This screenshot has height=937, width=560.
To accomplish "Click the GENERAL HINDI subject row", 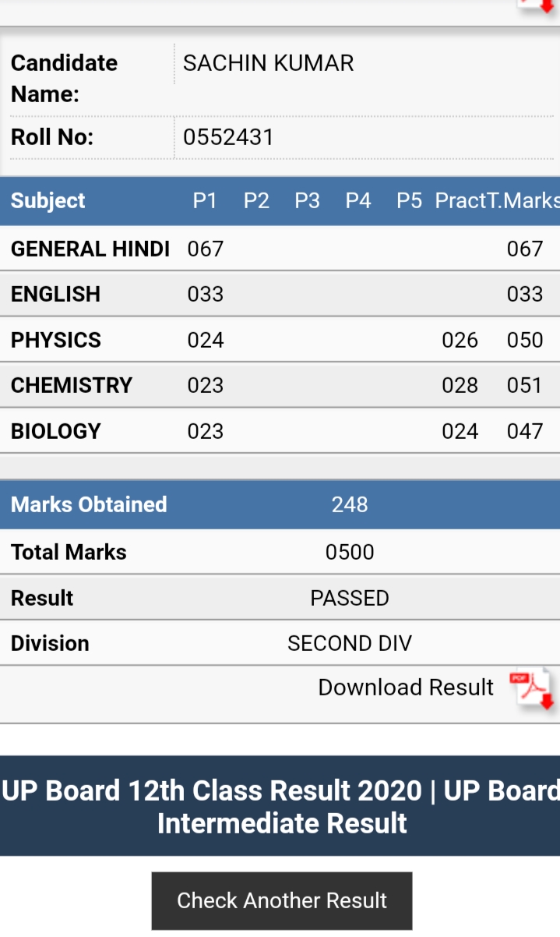I will [x=280, y=249].
